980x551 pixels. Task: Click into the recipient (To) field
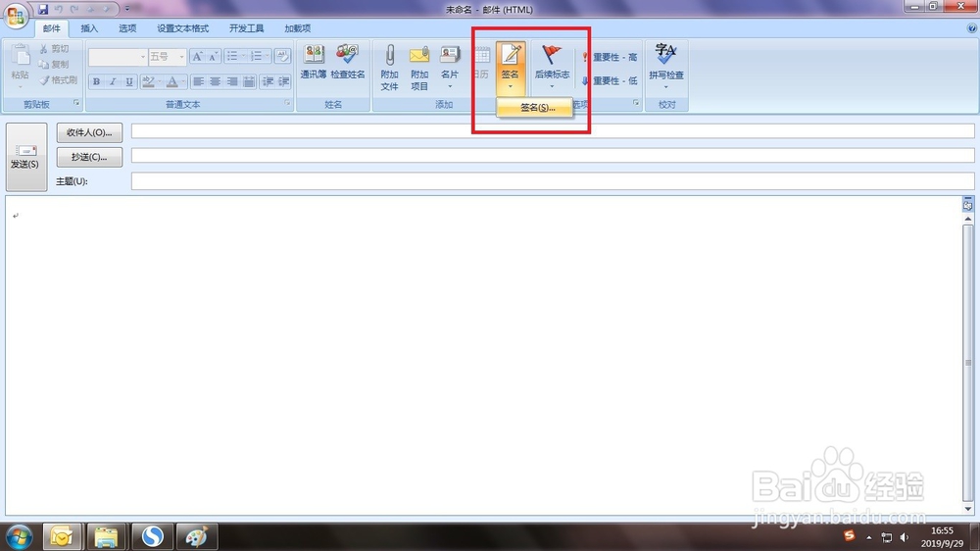pos(553,130)
